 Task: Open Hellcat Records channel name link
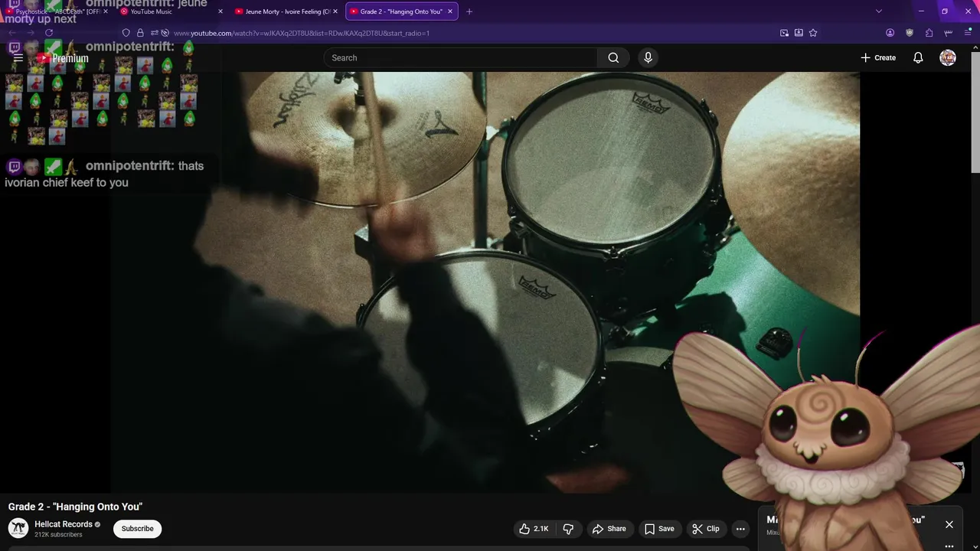click(64, 524)
